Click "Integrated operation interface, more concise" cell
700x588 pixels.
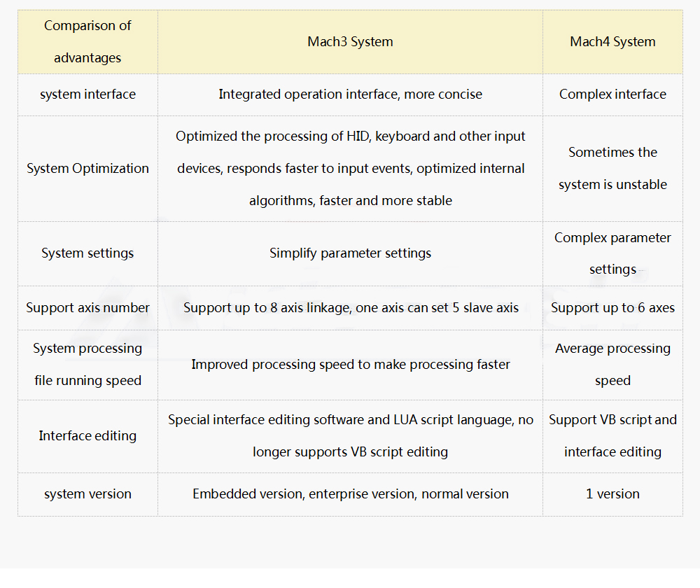coord(350,94)
